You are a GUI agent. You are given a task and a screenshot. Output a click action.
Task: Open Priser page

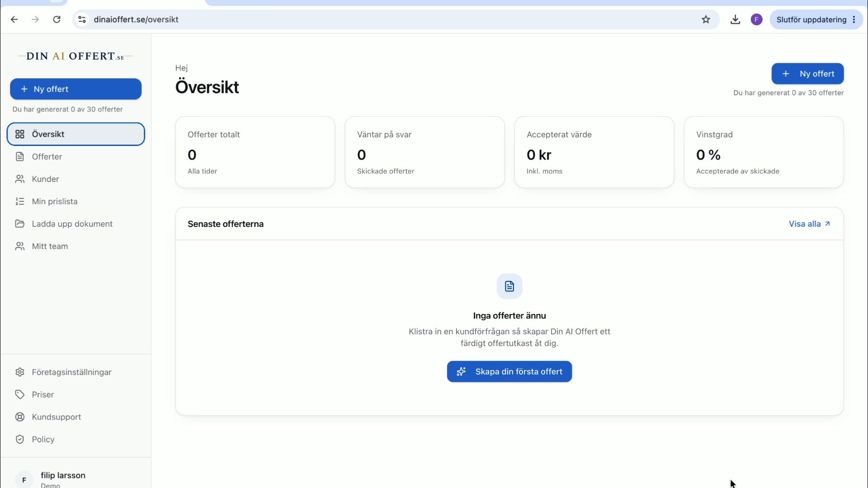point(76,394)
